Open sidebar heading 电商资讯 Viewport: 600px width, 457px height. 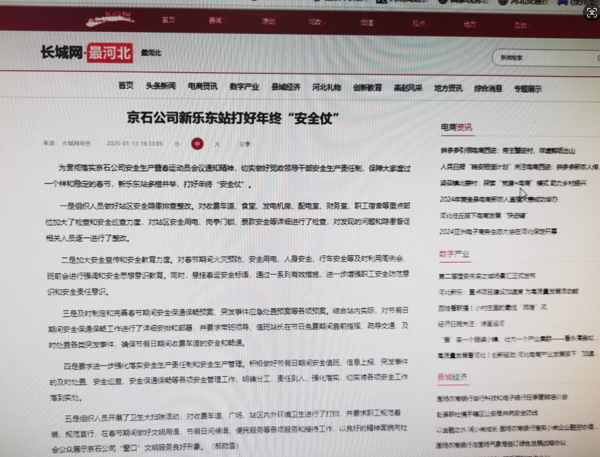coord(456,127)
